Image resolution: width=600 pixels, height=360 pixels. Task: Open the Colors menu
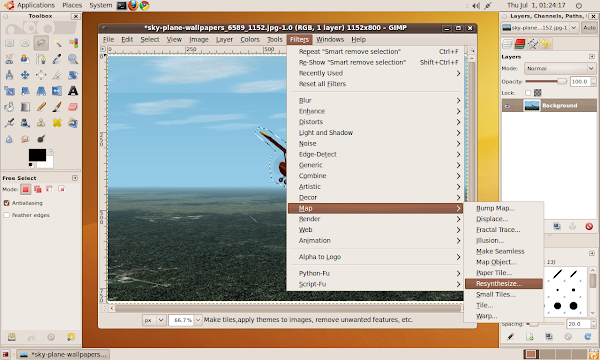click(250, 39)
